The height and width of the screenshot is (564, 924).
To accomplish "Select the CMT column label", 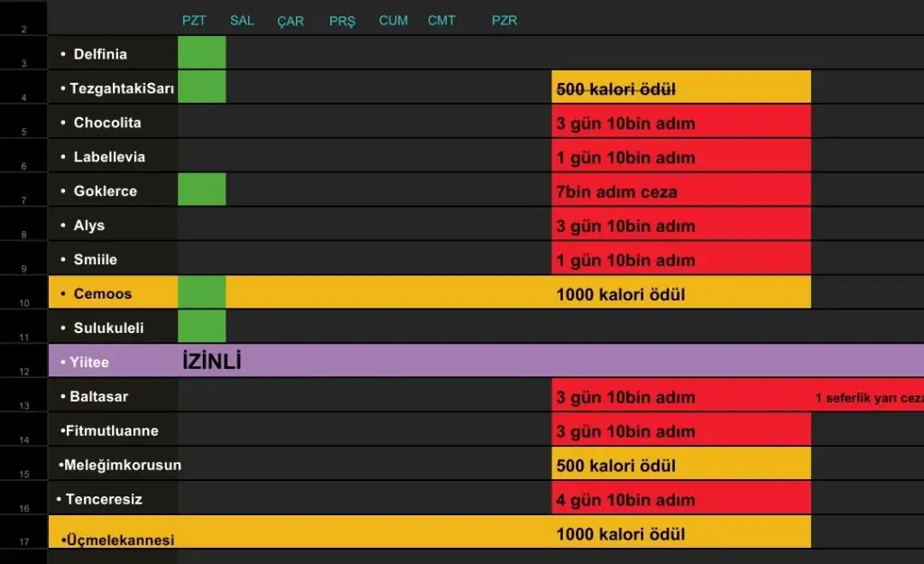I will pos(441,21).
